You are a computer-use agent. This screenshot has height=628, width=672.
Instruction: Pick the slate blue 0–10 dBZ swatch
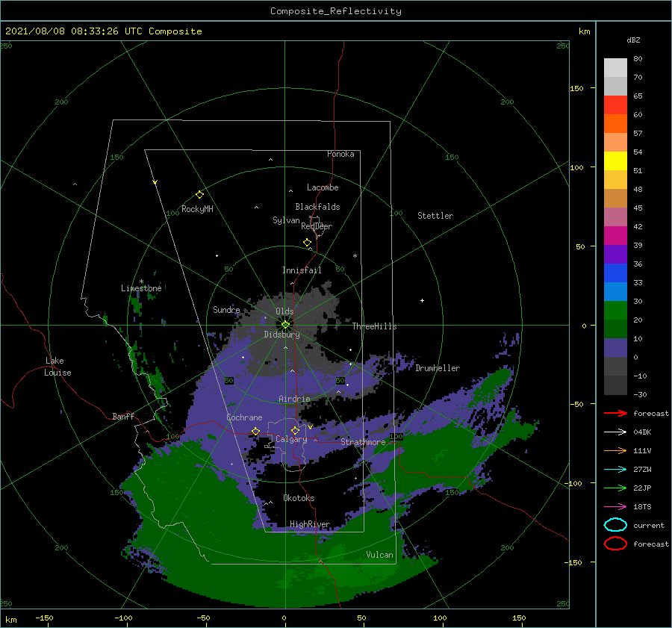615,348
